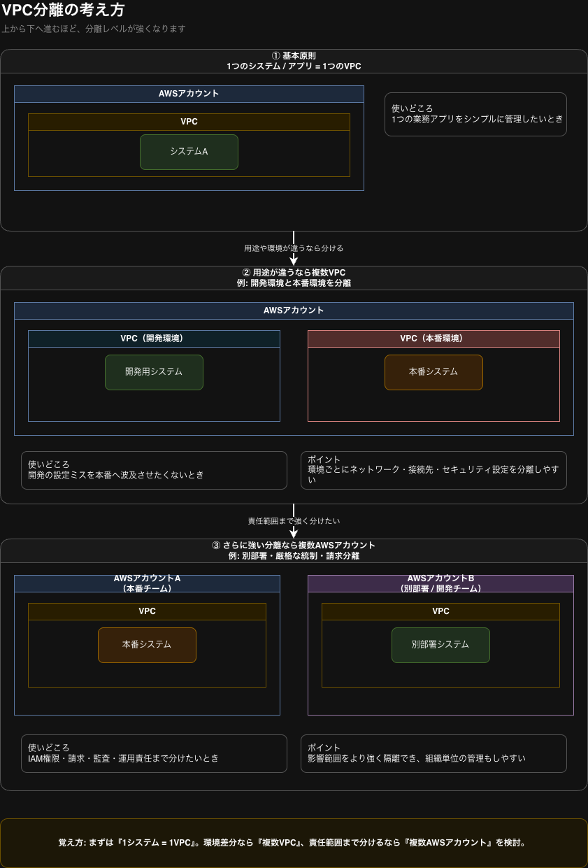Viewport: 588px width, 868px height.
Task: Toggle the AWSアカウント container in section ①
Action: click(189, 93)
